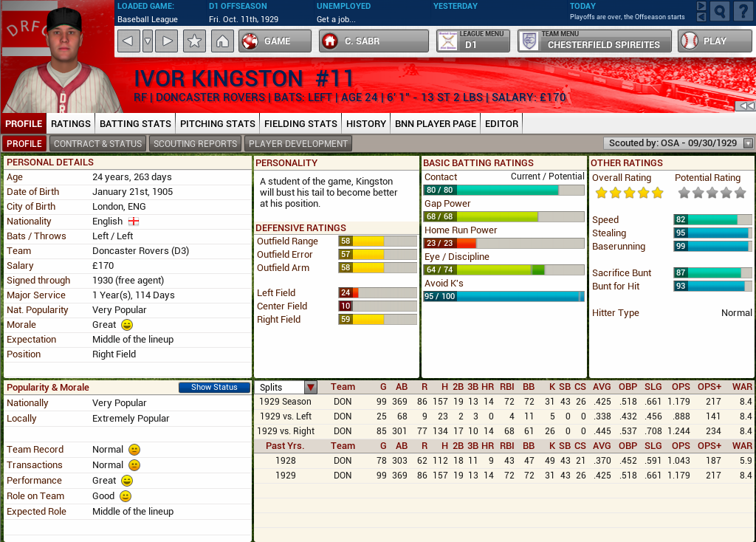
Task: Switch to the RATINGS tab
Action: (x=70, y=123)
